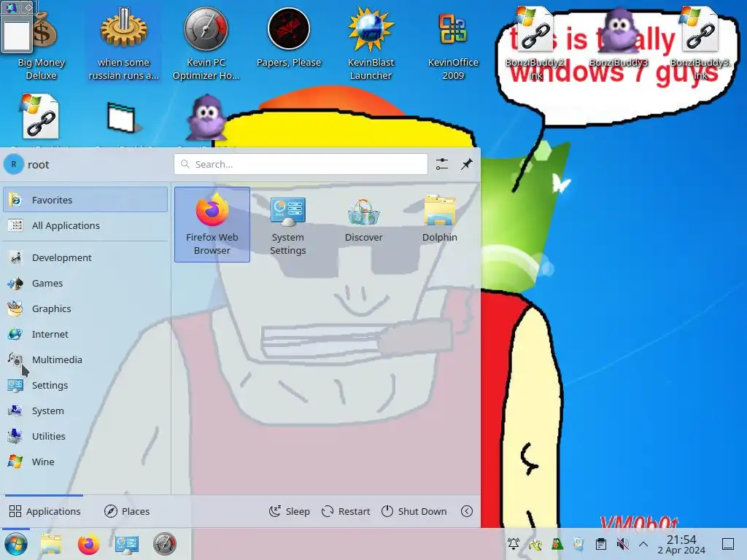The image size is (747, 560).
Task: Open BonziBuddy2 lnk desktop shortcut
Action: tap(535, 44)
